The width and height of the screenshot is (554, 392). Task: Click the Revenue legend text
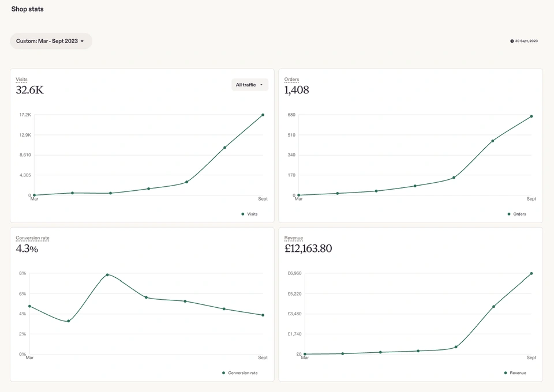(518, 373)
